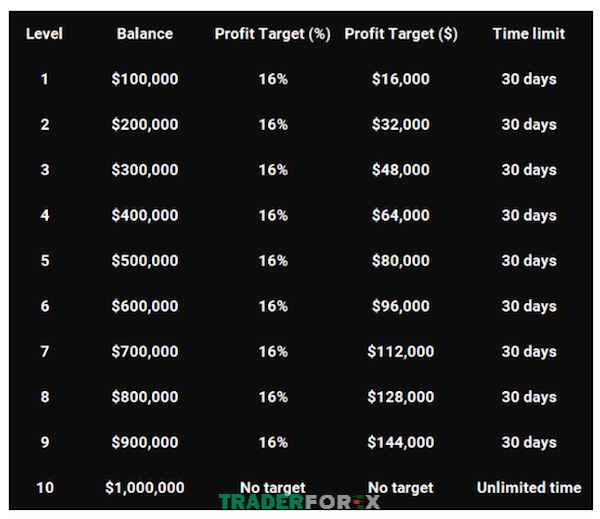
Task: Click the $300,000 balance value
Action: tap(145, 170)
